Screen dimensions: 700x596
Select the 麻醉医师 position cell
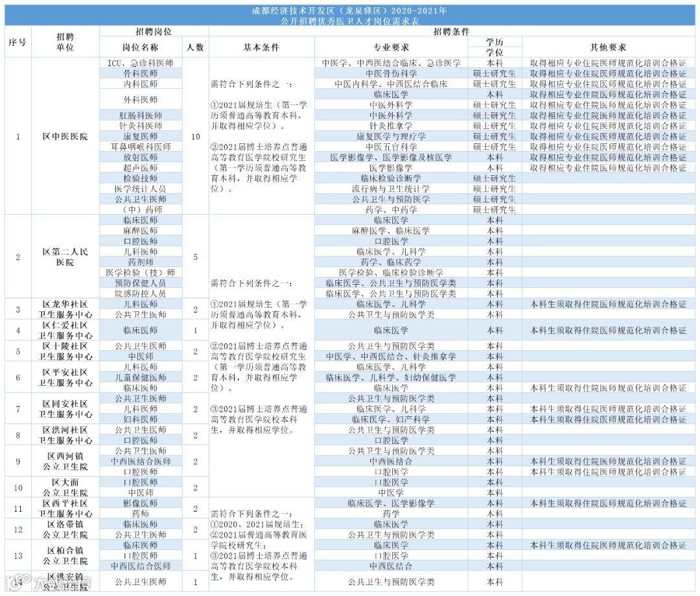tap(141, 230)
